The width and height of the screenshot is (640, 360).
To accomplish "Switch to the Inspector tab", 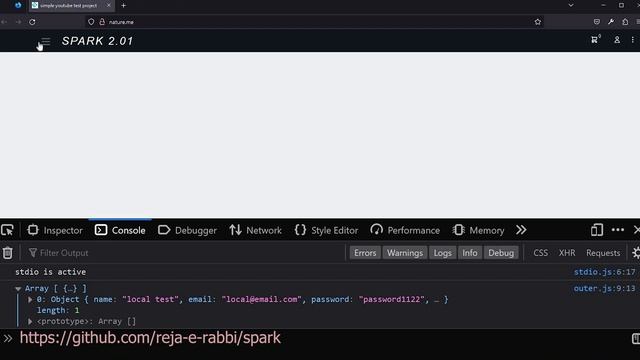I will (55, 230).
